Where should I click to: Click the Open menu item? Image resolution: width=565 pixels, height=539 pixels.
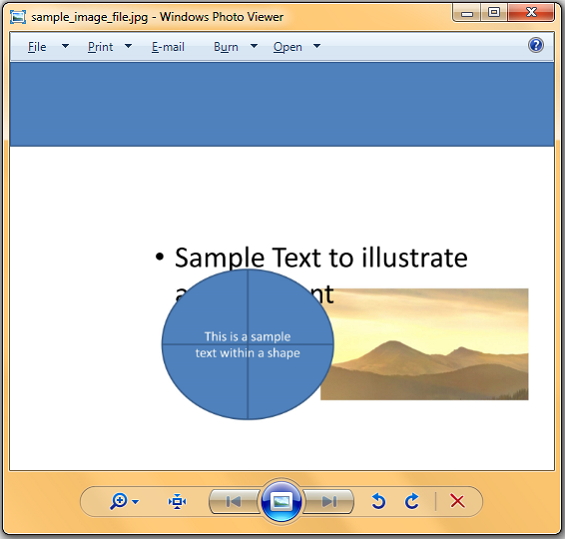click(288, 47)
